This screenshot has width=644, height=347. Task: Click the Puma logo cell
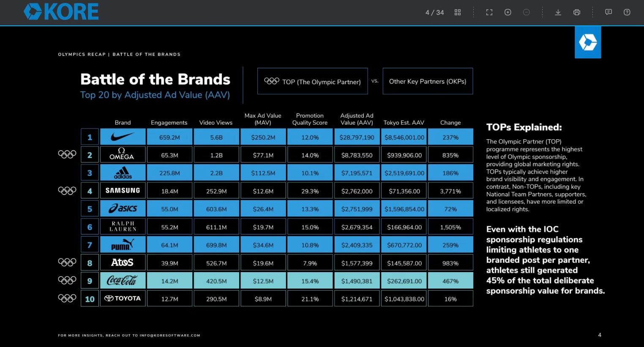(x=123, y=245)
